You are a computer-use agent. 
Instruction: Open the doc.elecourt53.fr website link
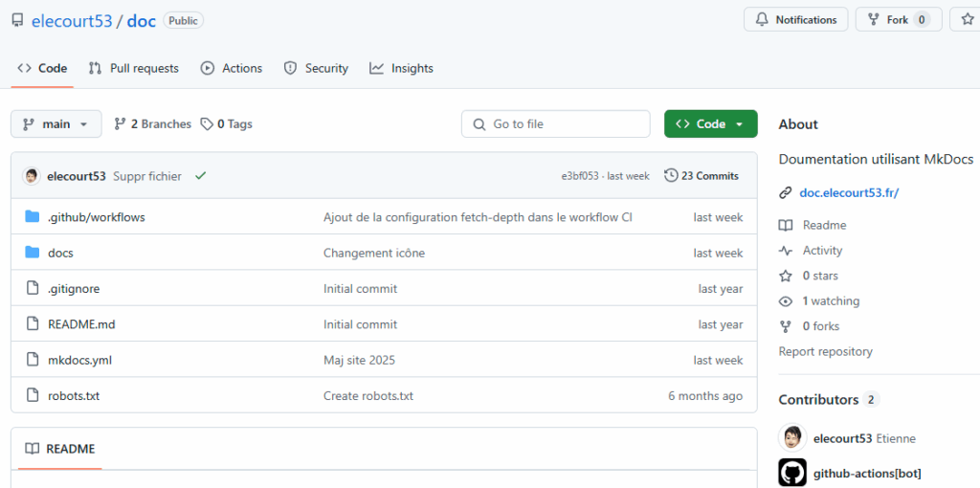click(849, 193)
